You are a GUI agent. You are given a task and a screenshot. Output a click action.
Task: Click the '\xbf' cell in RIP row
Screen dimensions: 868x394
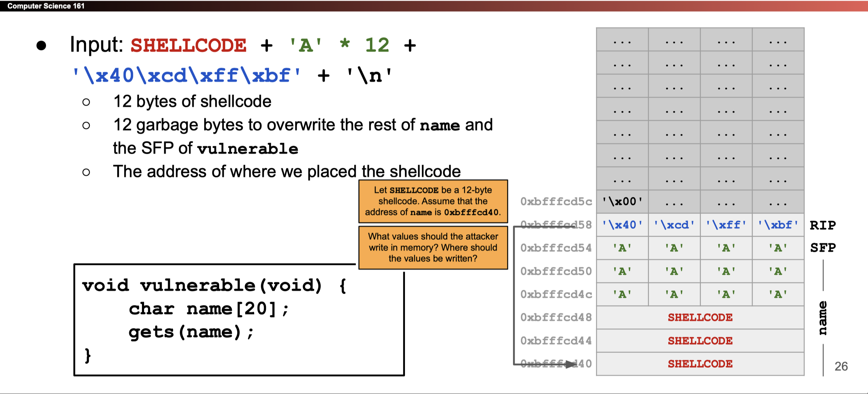click(x=778, y=225)
